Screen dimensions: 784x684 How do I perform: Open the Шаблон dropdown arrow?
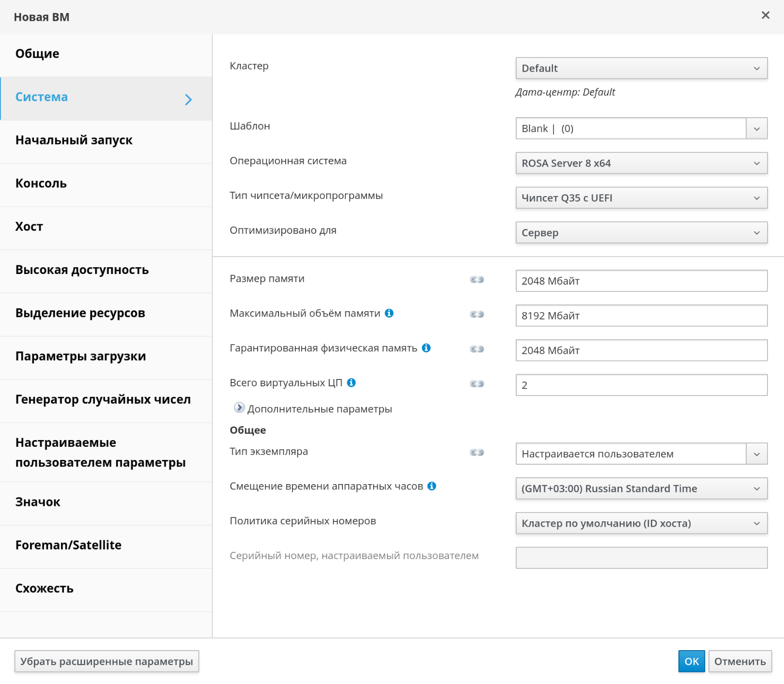(x=756, y=129)
